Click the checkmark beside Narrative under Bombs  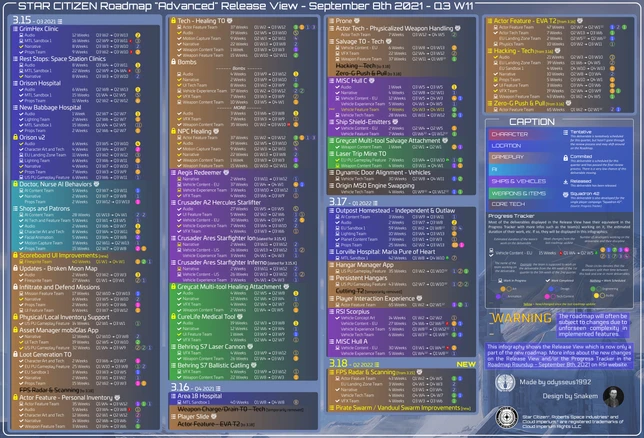point(177,78)
